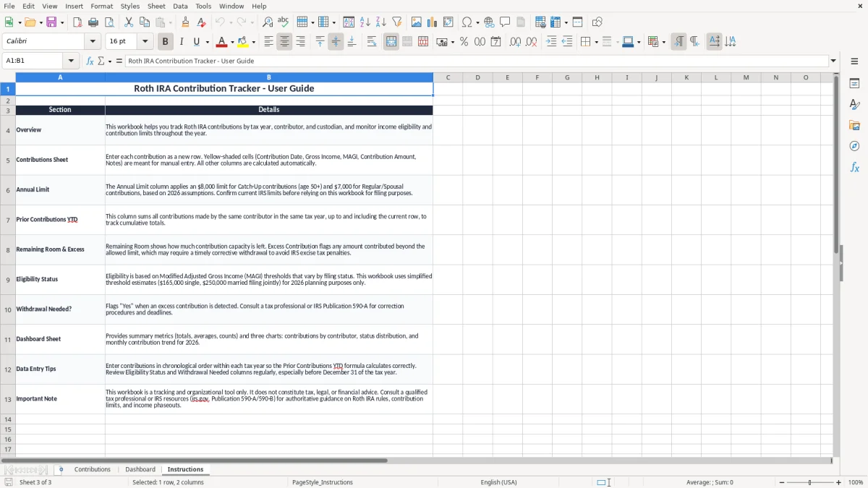Expand underline style dropdown arrow
868x488 pixels.
(207, 42)
